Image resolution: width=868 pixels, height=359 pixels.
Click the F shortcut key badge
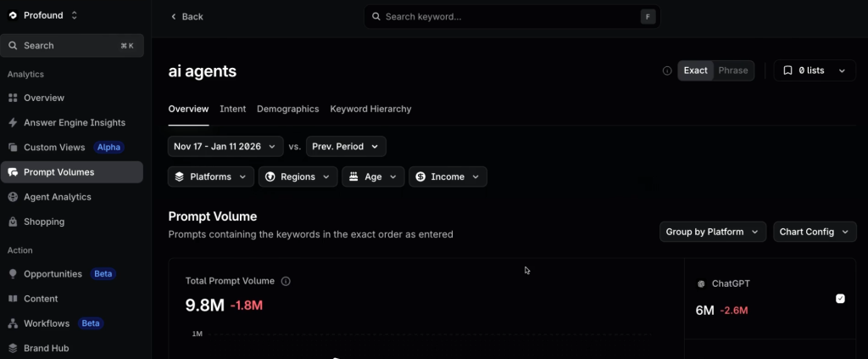click(648, 17)
